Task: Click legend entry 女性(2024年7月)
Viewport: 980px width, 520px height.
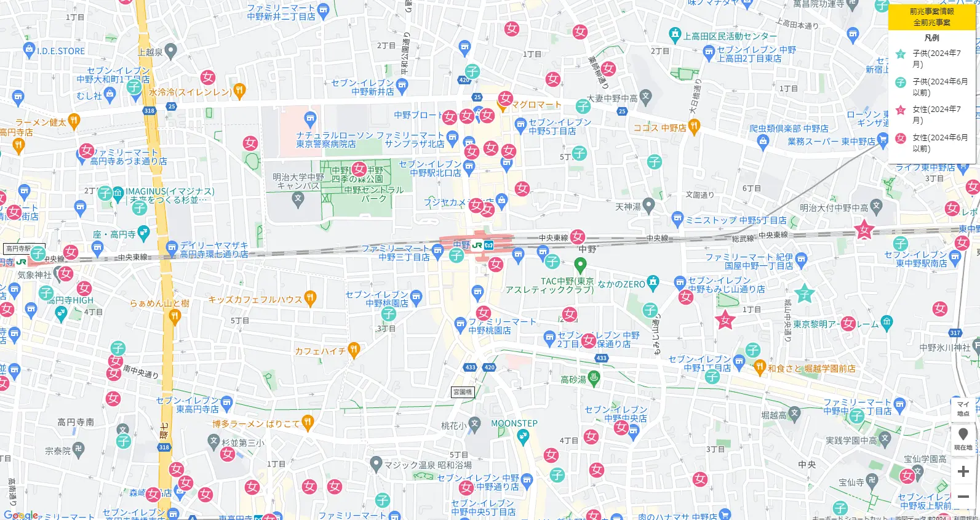Action: [932, 114]
